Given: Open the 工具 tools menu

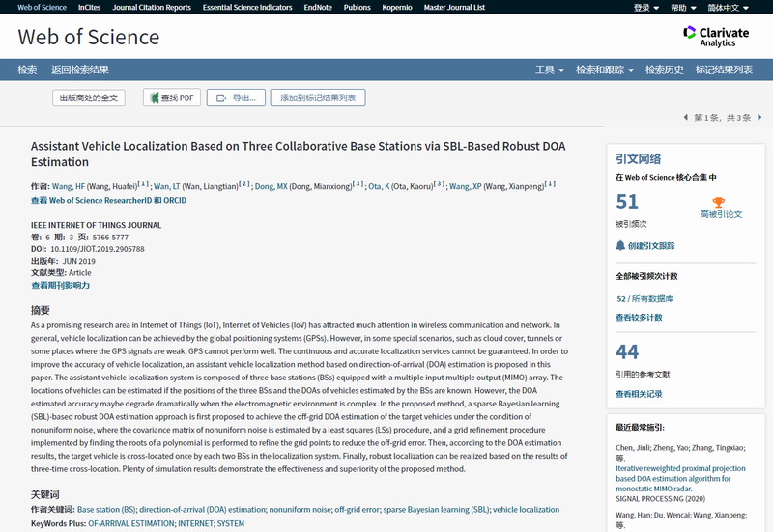Looking at the screenshot, I should click(x=550, y=70).
